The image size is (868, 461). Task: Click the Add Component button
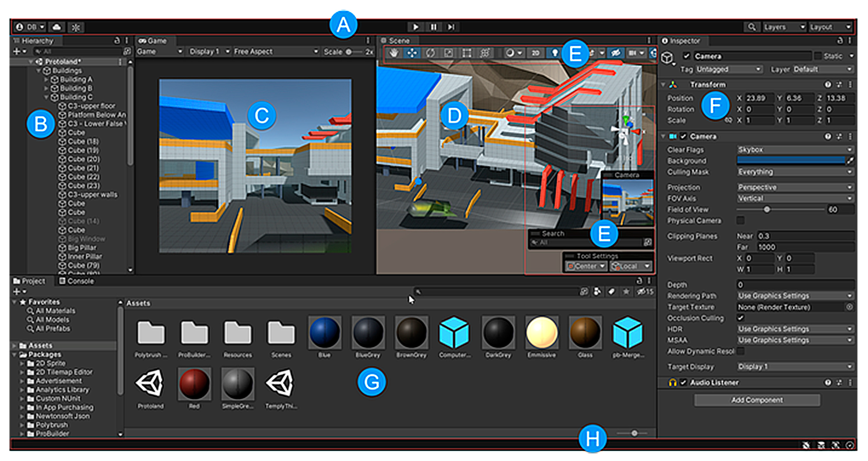(757, 400)
